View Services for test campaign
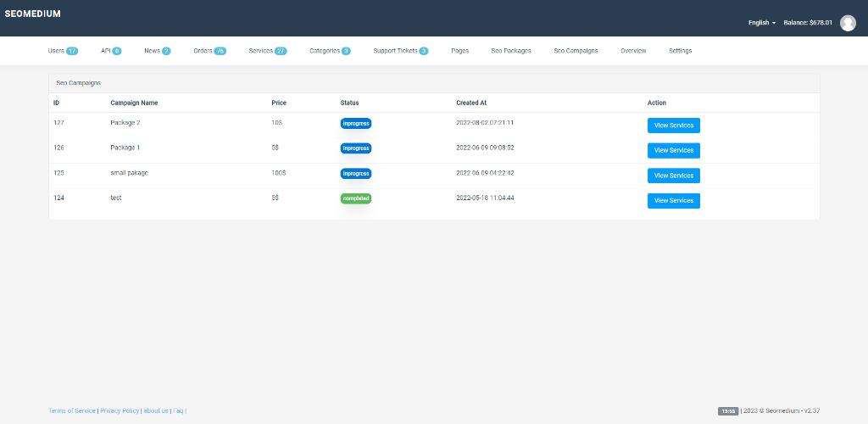Screen dimensions: 868x424 [674, 200]
